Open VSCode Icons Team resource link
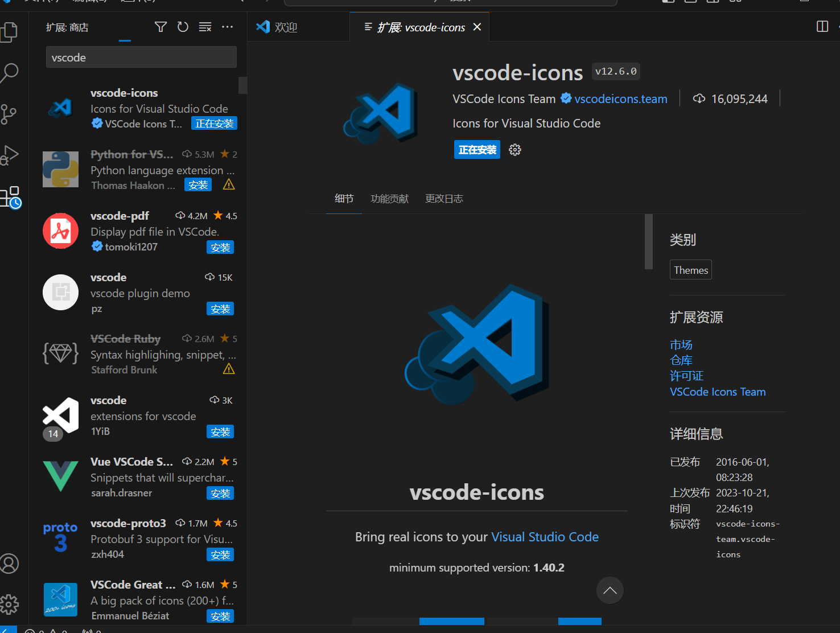The height and width of the screenshot is (633, 840). (x=718, y=392)
